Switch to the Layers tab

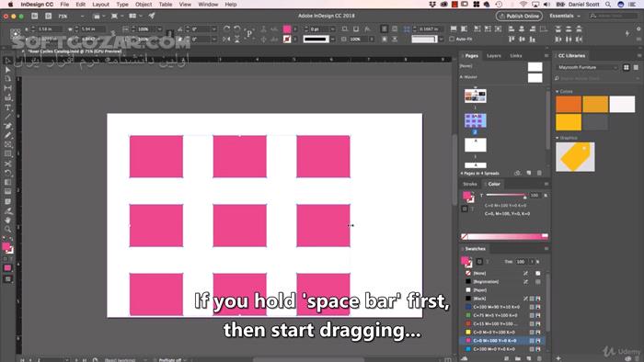[494, 56]
